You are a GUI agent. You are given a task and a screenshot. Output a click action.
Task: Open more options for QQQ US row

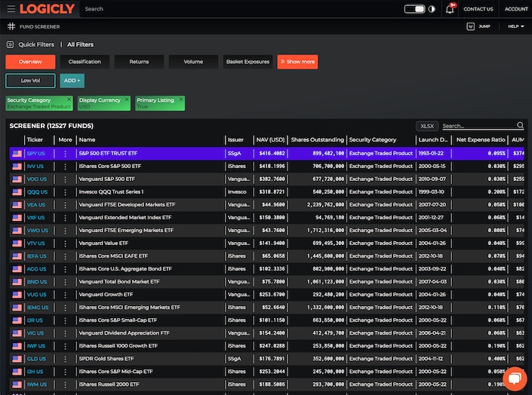tap(65, 192)
